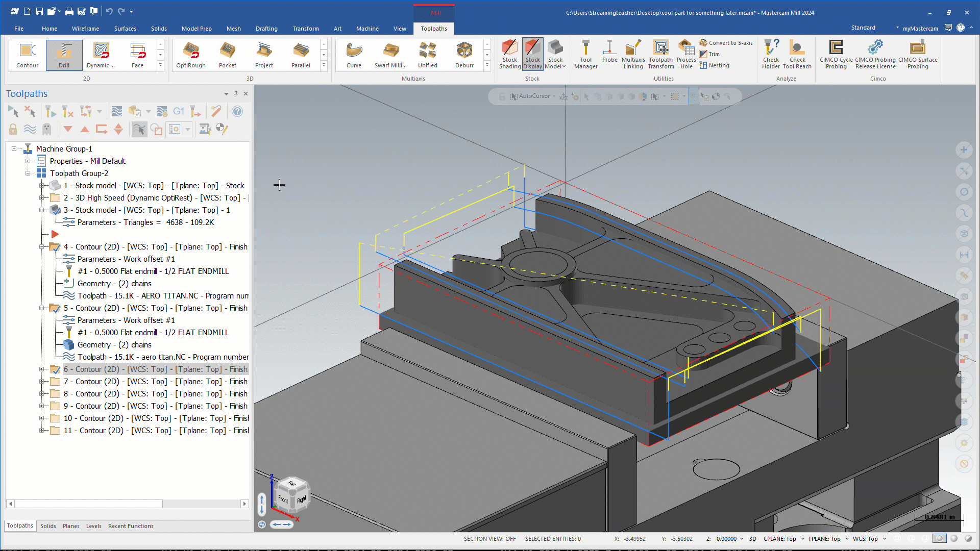The height and width of the screenshot is (551, 980).
Task: Toggle the Stock Display button
Action: [532, 55]
